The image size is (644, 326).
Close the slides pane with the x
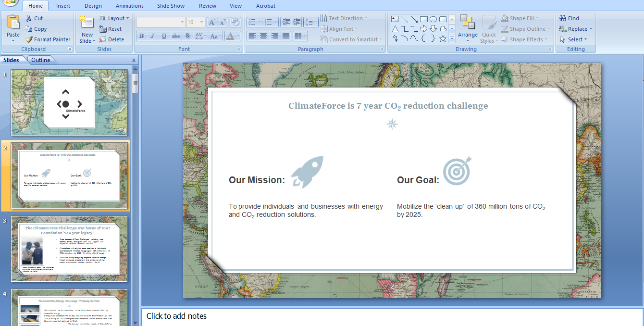click(x=134, y=60)
